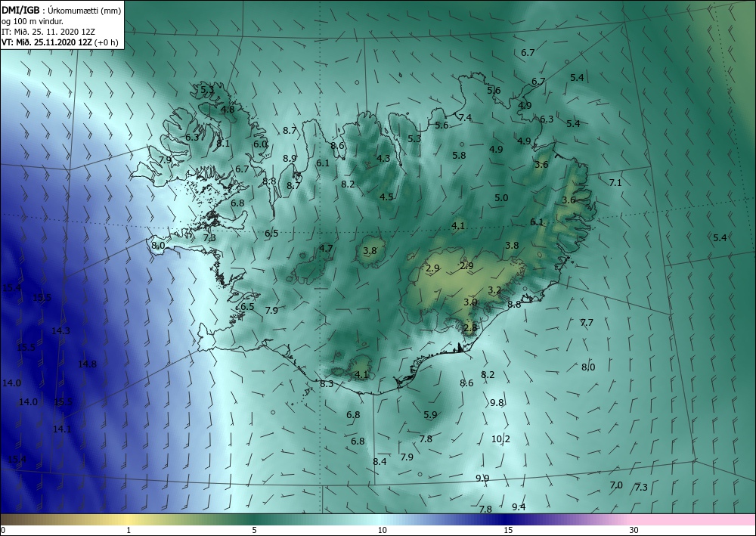This screenshot has height=536, width=756.
Task: Click the 5.0 value label
Action: click(501, 197)
